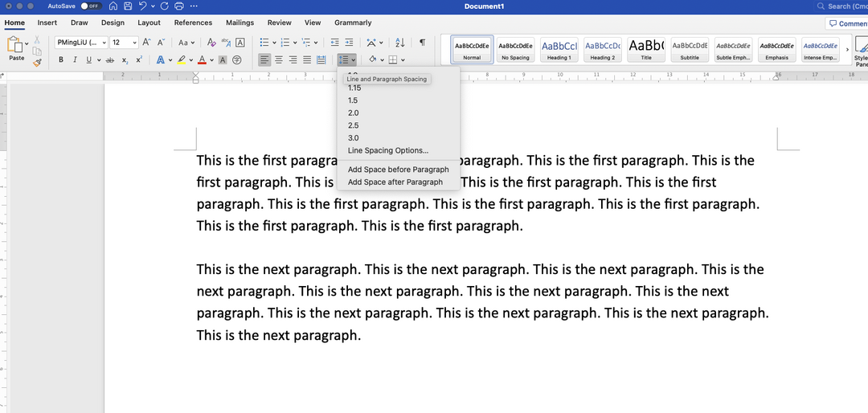868x413 pixels.
Task: Click the Increase Indent icon
Action: click(348, 43)
